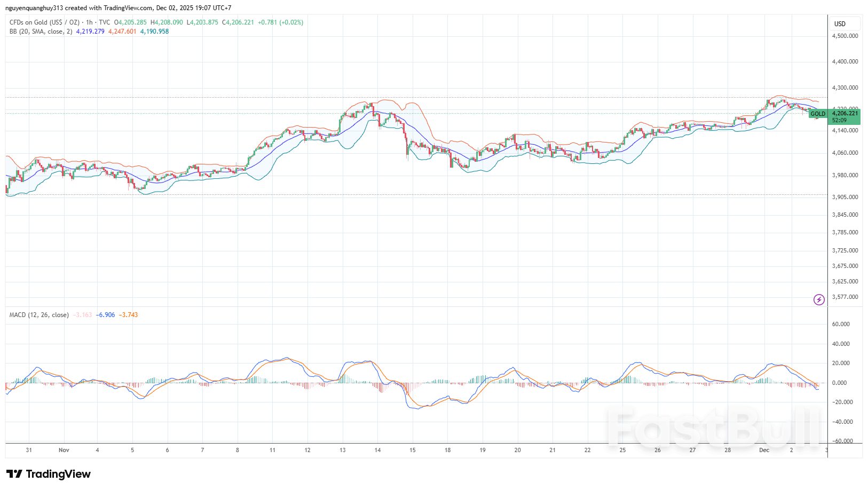This screenshot has width=868, height=490.
Task: Select the MACD (12, 26, close) indicator legend
Action: (x=39, y=315)
